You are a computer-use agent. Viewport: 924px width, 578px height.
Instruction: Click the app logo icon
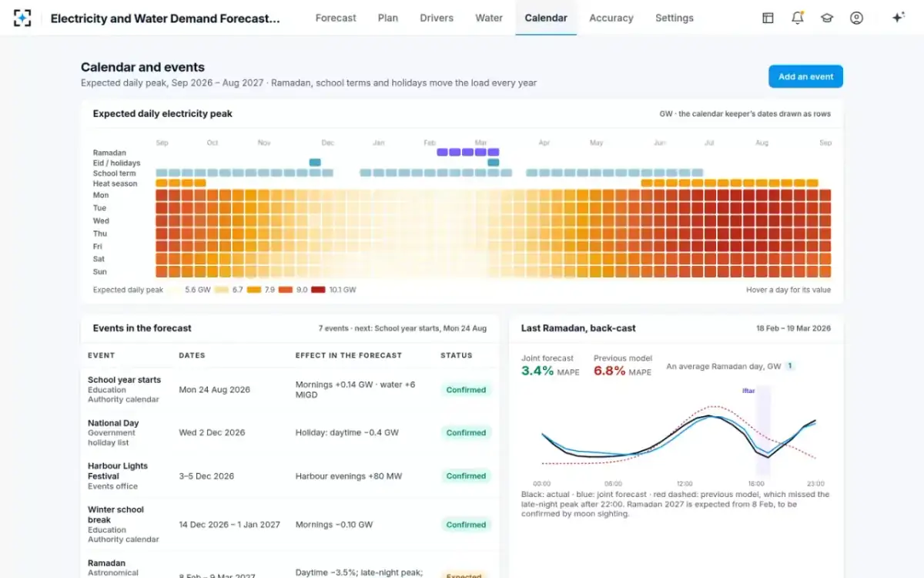(22, 18)
